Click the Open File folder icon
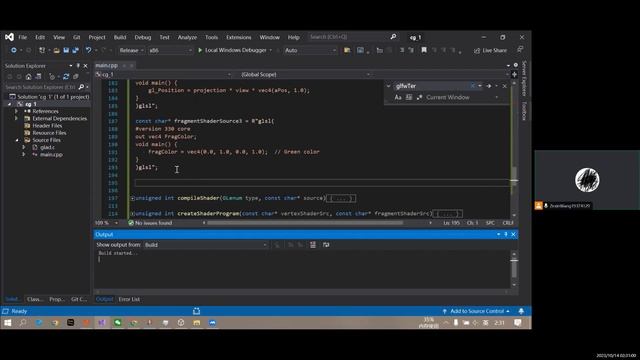The image size is (640, 360). (x=56, y=50)
